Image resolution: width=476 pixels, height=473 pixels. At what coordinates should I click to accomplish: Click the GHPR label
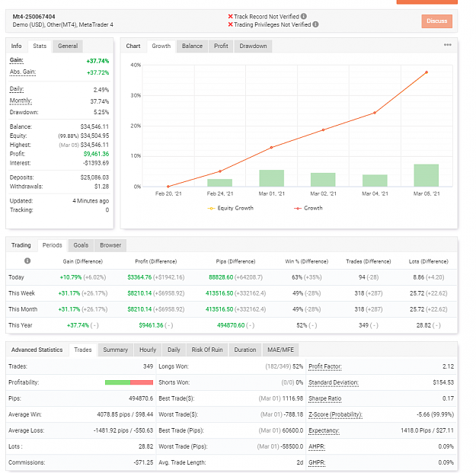click(x=317, y=462)
